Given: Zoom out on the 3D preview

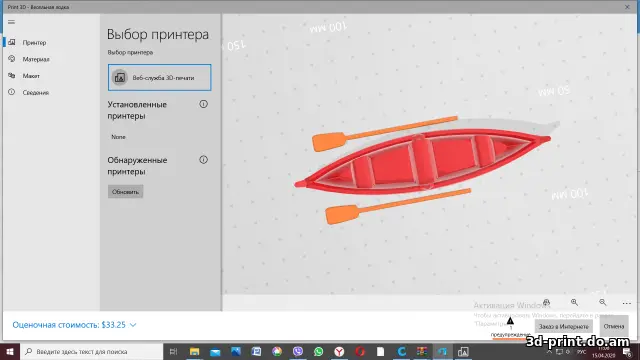Looking at the screenshot, I should pos(602,302).
